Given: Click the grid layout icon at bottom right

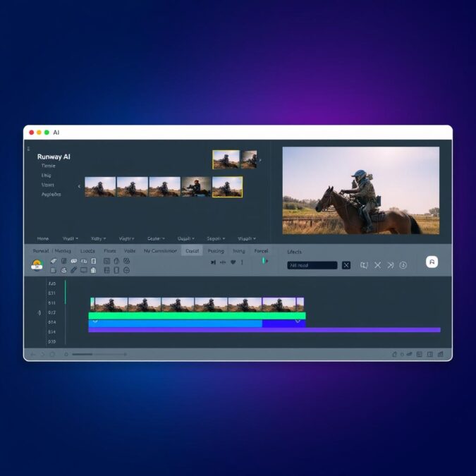Looking at the screenshot, I should 419,354.
